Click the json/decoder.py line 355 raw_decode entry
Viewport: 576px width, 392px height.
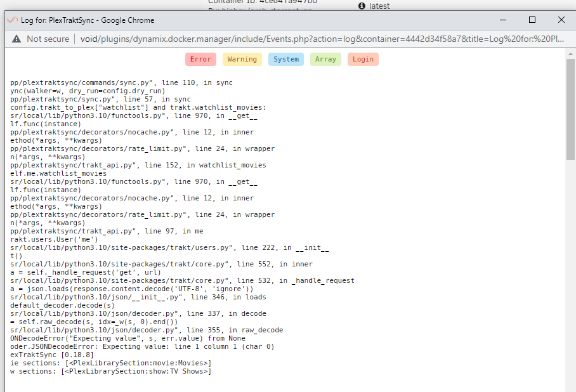pos(147,330)
